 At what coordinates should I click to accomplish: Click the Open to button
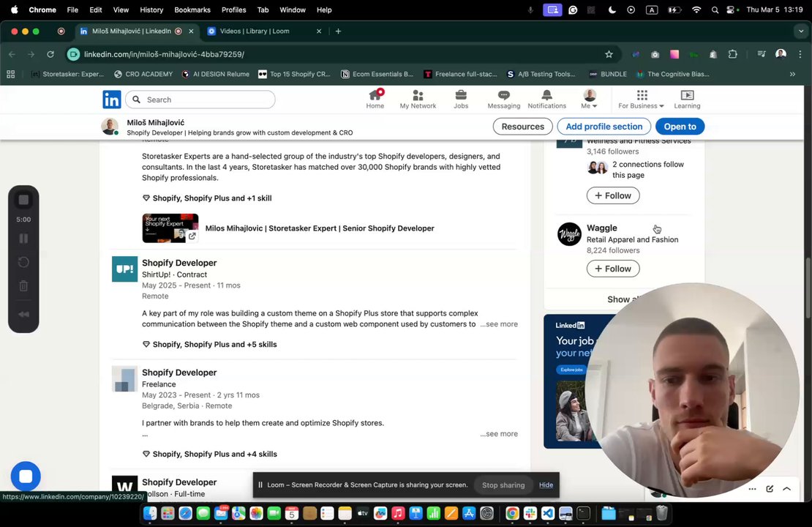click(x=680, y=127)
